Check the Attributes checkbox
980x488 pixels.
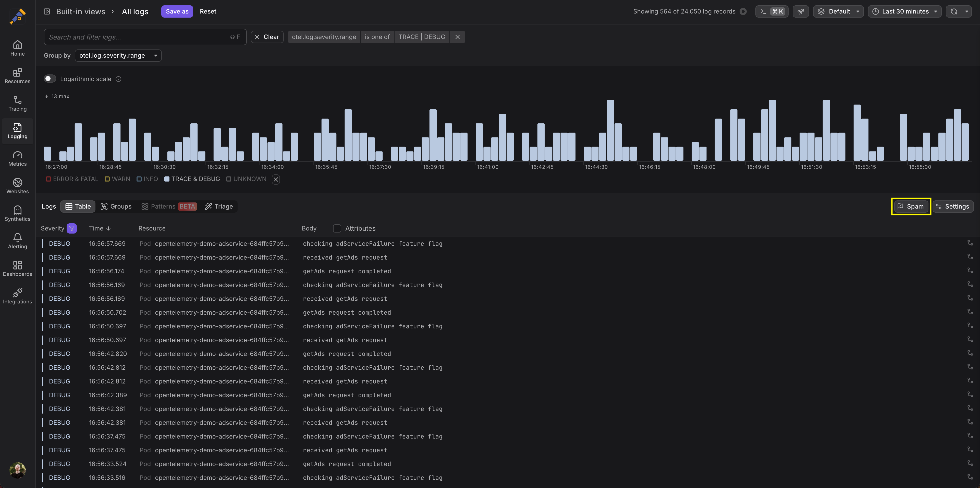pos(337,228)
